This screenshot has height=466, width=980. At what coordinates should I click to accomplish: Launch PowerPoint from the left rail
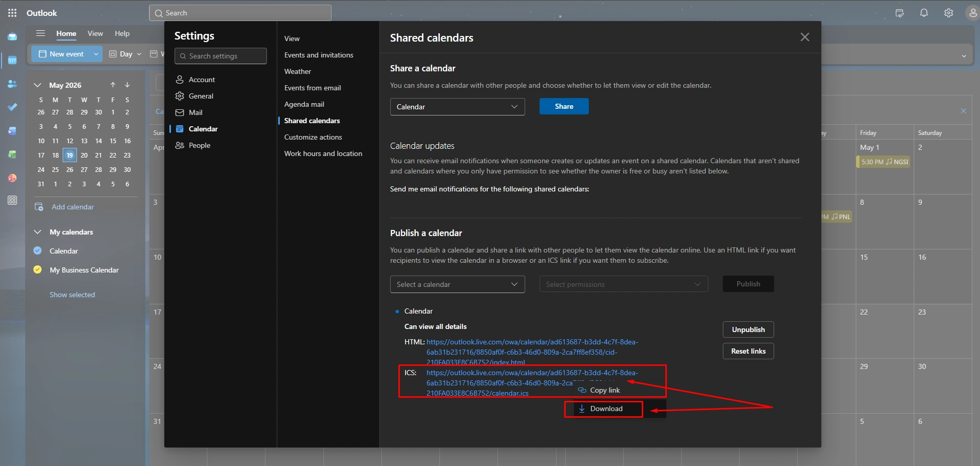click(12, 178)
